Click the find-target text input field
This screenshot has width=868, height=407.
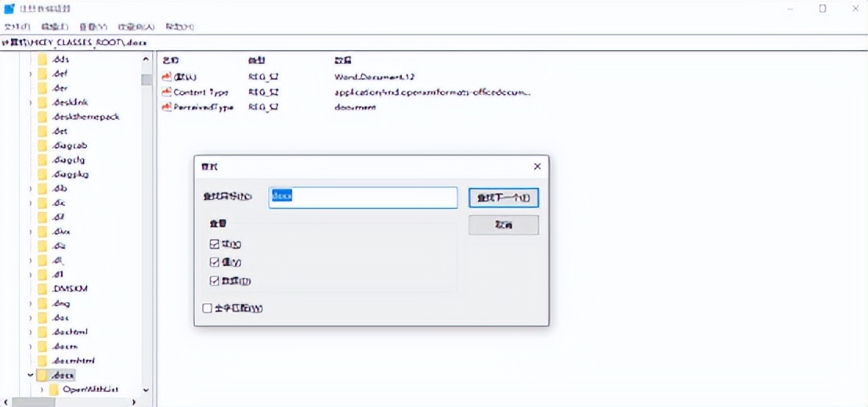363,197
